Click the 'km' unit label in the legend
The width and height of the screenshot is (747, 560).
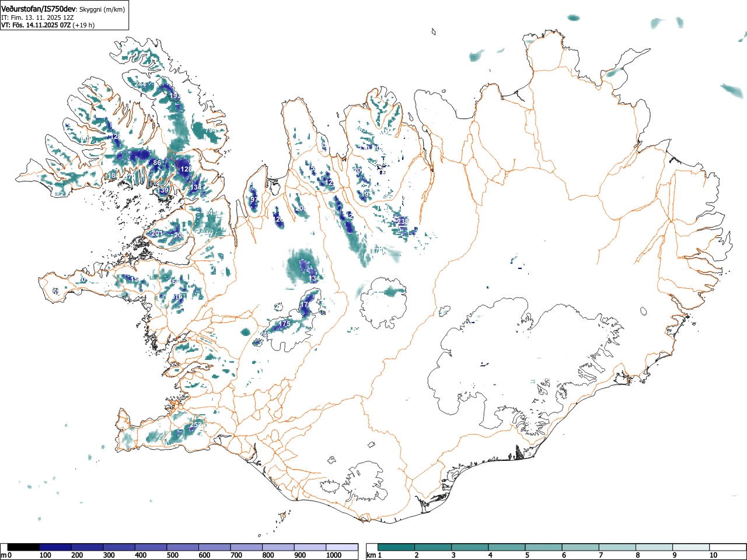(x=371, y=555)
